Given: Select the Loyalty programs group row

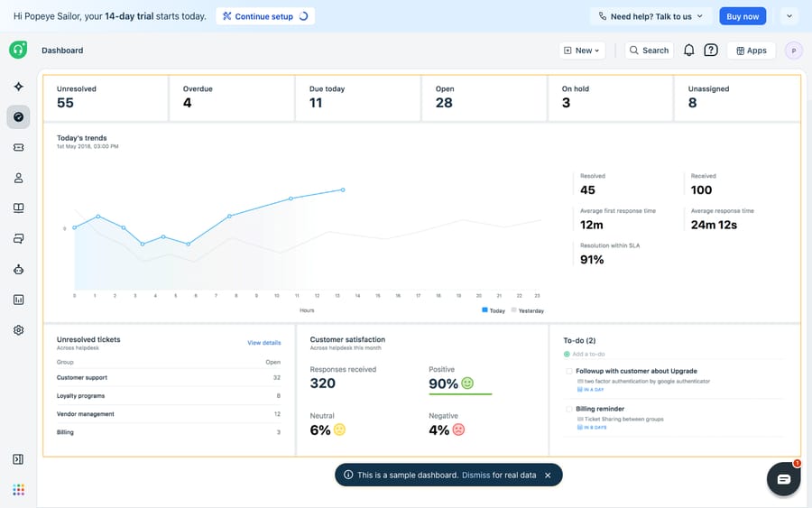Looking at the screenshot, I should tap(169, 395).
